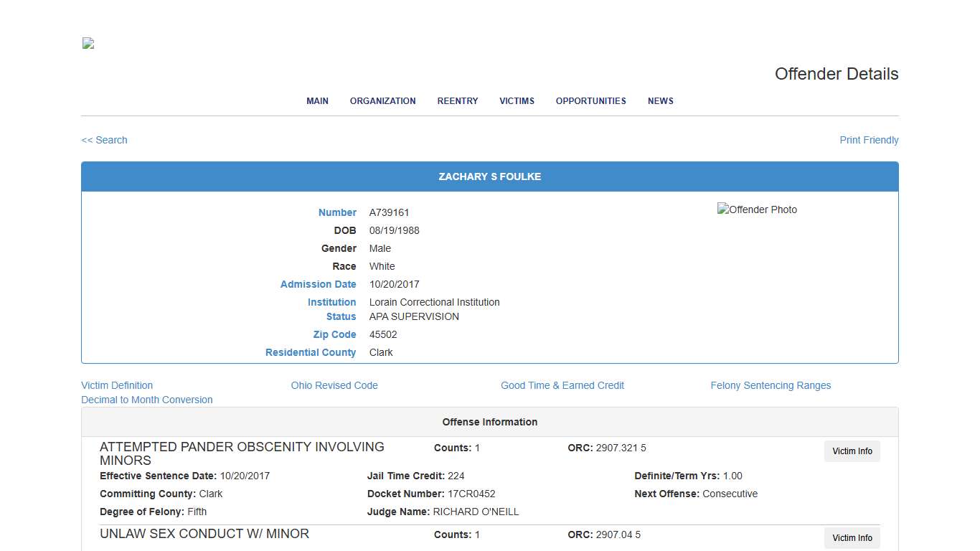Screen dimensions: 980x551
Task: Open the Institution definition link
Action: pyautogui.click(x=331, y=302)
